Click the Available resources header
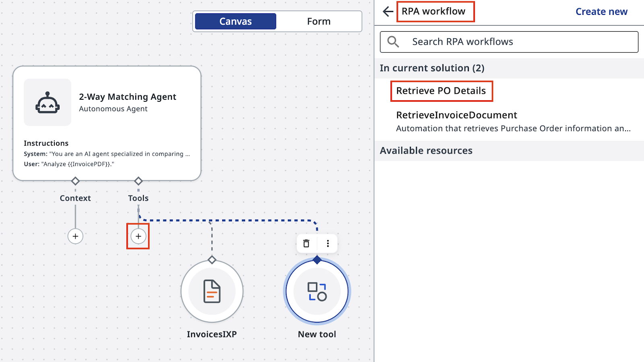Image resolution: width=644 pixels, height=362 pixels. (426, 150)
